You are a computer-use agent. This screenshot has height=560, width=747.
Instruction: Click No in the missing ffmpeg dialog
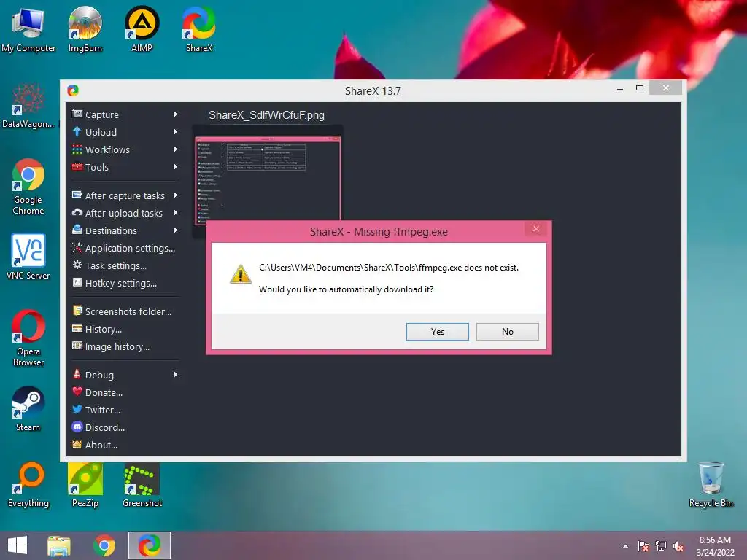pyautogui.click(x=508, y=332)
